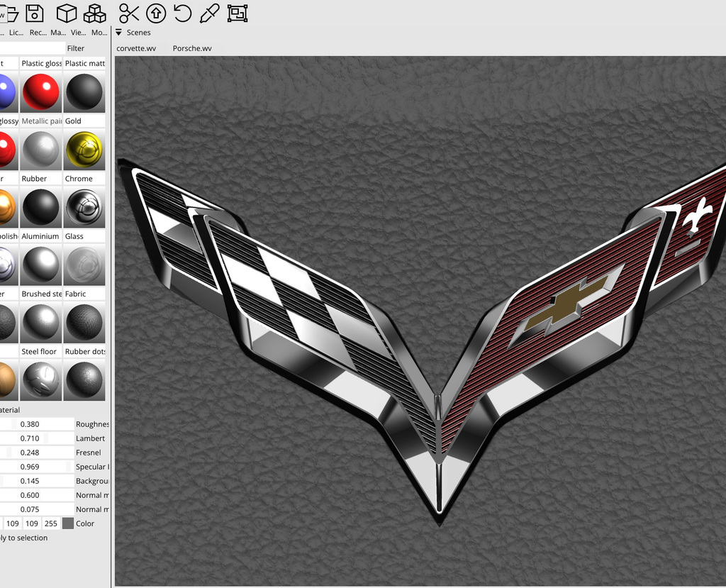The image size is (726, 588).
Task: Click the frame selection icon in toolbar
Action: click(238, 13)
